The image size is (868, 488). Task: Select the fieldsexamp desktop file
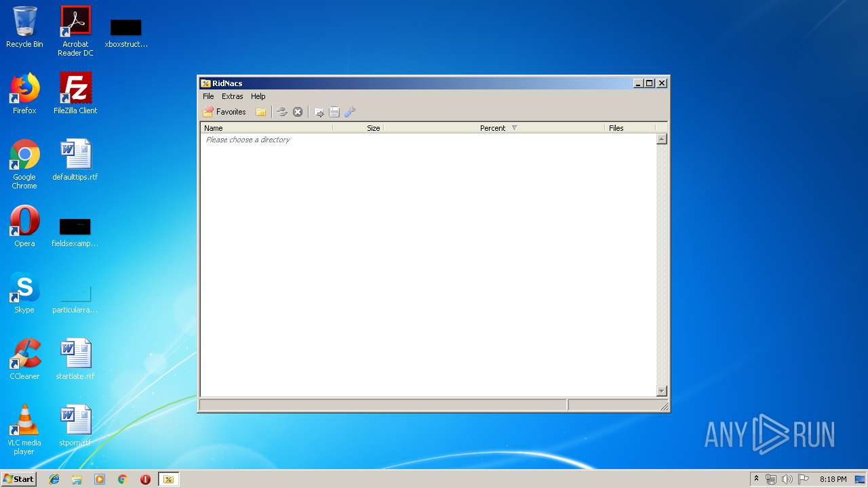pos(75,232)
